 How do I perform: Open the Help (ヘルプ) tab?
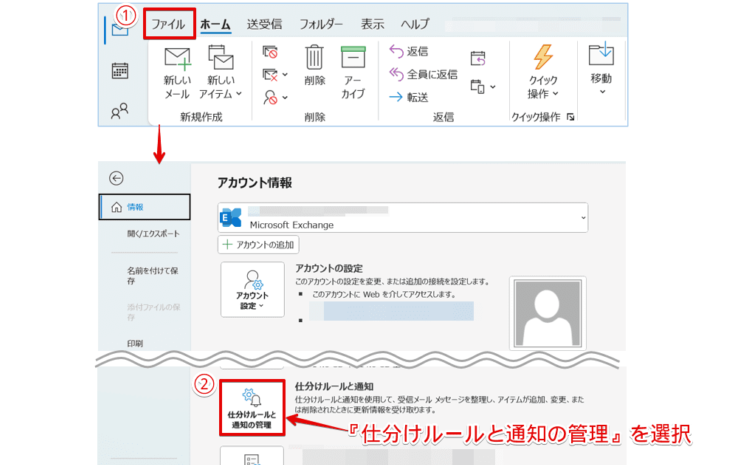coord(415,23)
